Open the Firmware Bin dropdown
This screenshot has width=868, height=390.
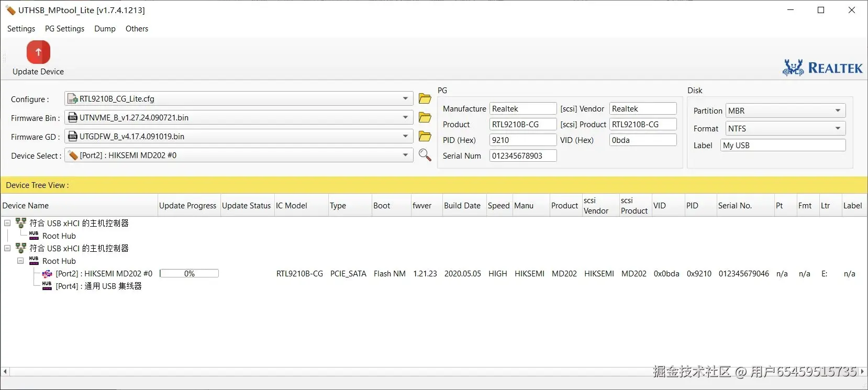coord(405,117)
